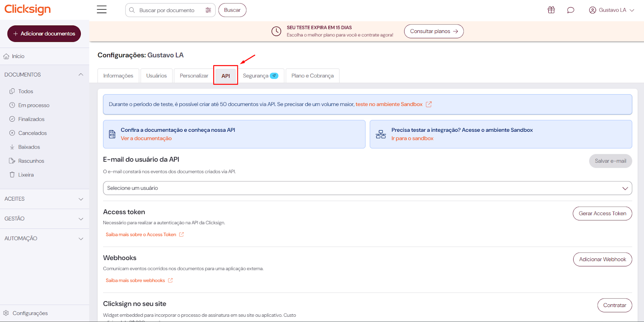Click the Contratar button
This screenshot has width=644, height=322.
click(x=615, y=305)
